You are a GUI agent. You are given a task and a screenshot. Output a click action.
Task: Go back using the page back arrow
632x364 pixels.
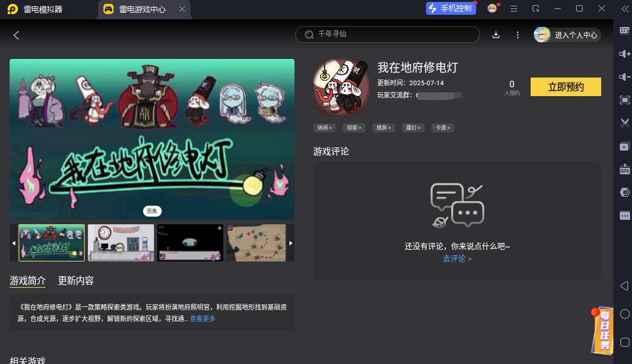tap(16, 35)
